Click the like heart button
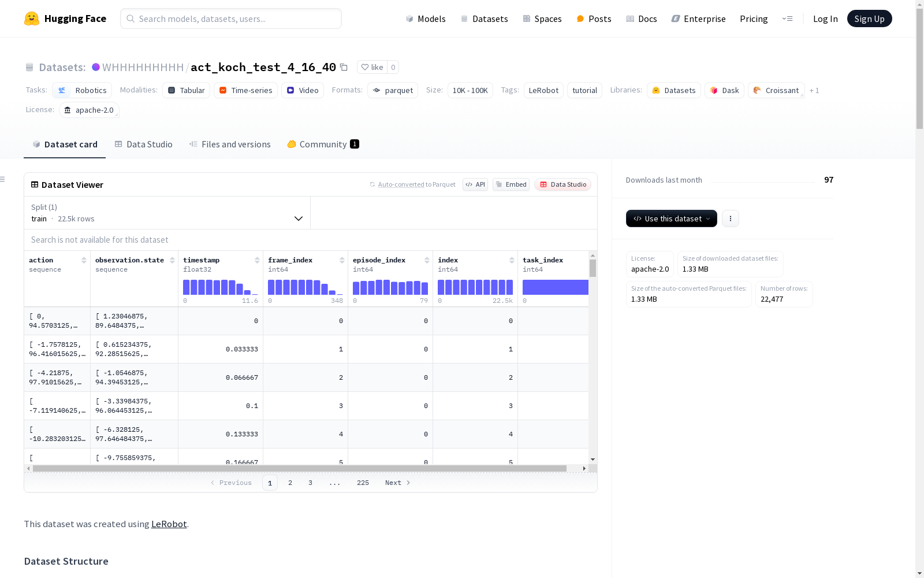 (x=372, y=67)
